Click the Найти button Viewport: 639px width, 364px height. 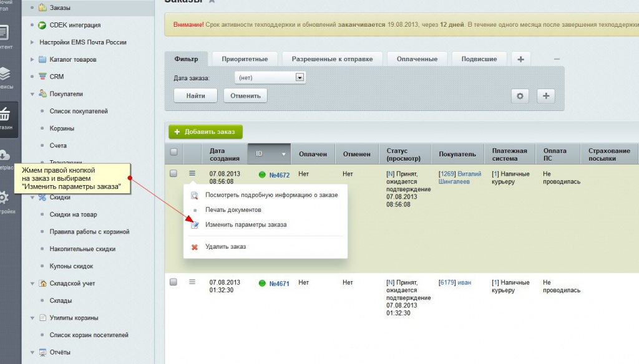coord(195,96)
